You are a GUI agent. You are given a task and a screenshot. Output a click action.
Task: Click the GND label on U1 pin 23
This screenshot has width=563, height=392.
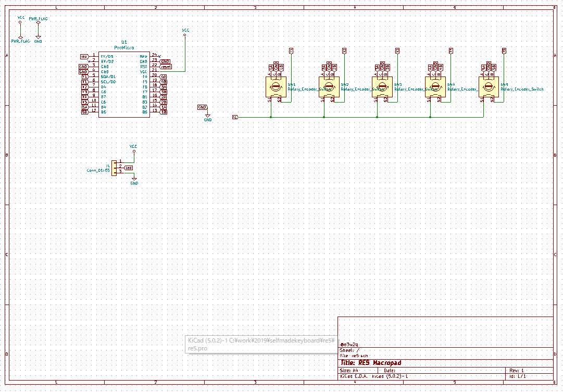click(x=165, y=62)
